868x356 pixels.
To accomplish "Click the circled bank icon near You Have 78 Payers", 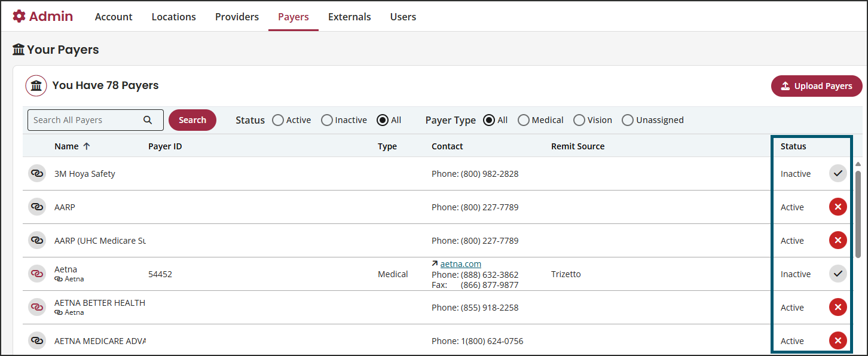I will coord(36,85).
